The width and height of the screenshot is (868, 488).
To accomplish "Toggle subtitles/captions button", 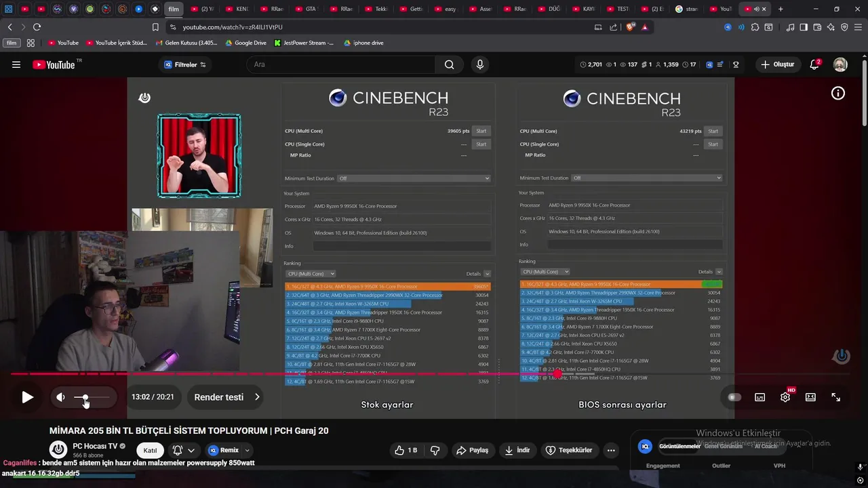I will click(x=760, y=397).
